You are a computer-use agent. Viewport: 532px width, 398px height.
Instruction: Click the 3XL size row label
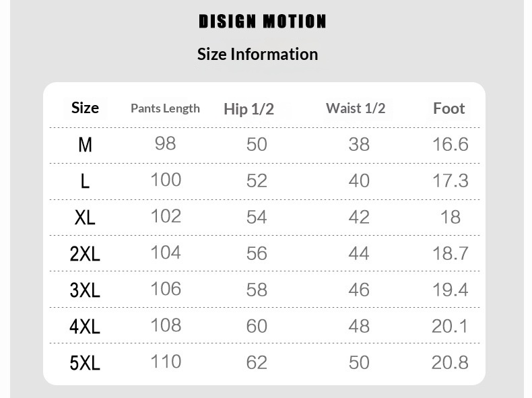coord(85,290)
